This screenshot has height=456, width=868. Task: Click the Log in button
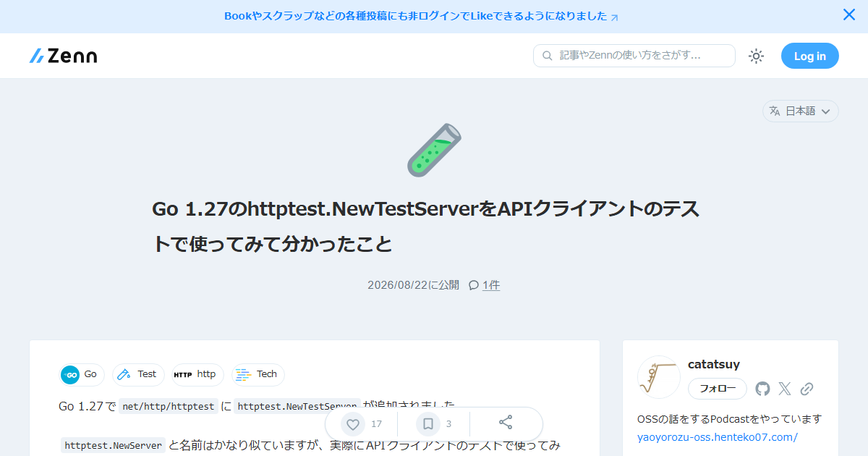(810, 56)
